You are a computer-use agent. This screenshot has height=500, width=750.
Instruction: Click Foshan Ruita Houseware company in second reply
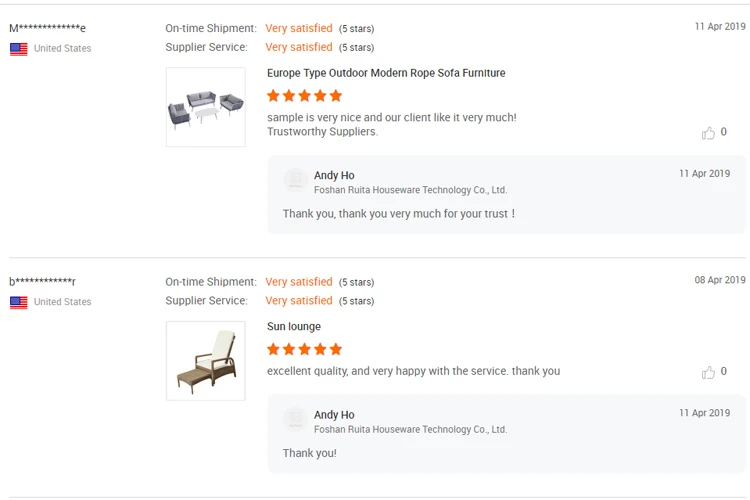click(x=410, y=429)
